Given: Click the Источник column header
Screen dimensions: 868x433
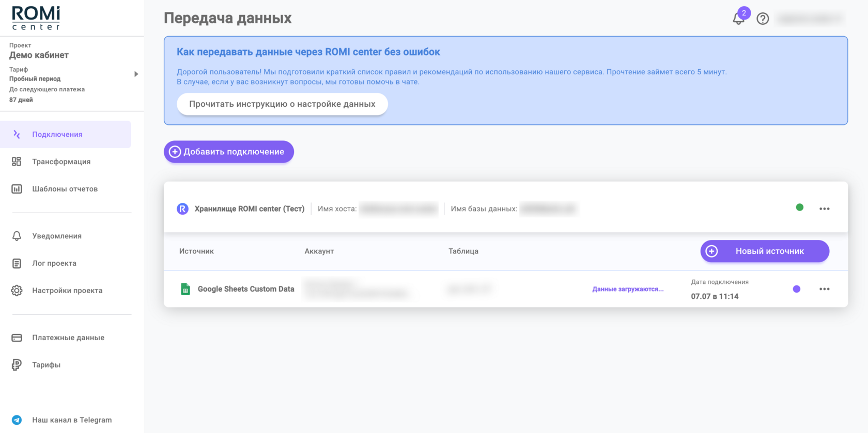Looking at the screenshot, I should click(x=196, y=251).
